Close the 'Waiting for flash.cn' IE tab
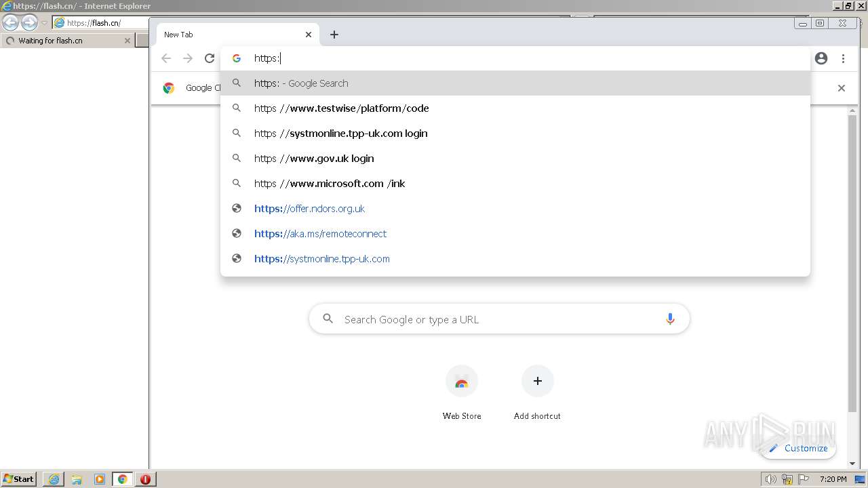This screenshot has width=868, height=488. click(127, 41)
